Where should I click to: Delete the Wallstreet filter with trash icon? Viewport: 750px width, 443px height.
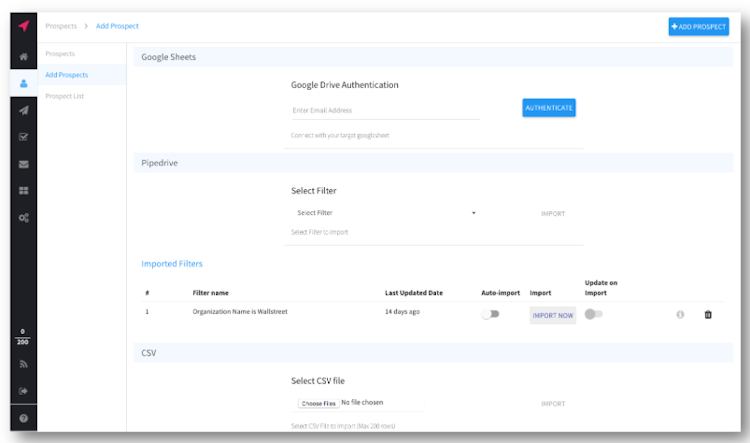pos(708,314)
